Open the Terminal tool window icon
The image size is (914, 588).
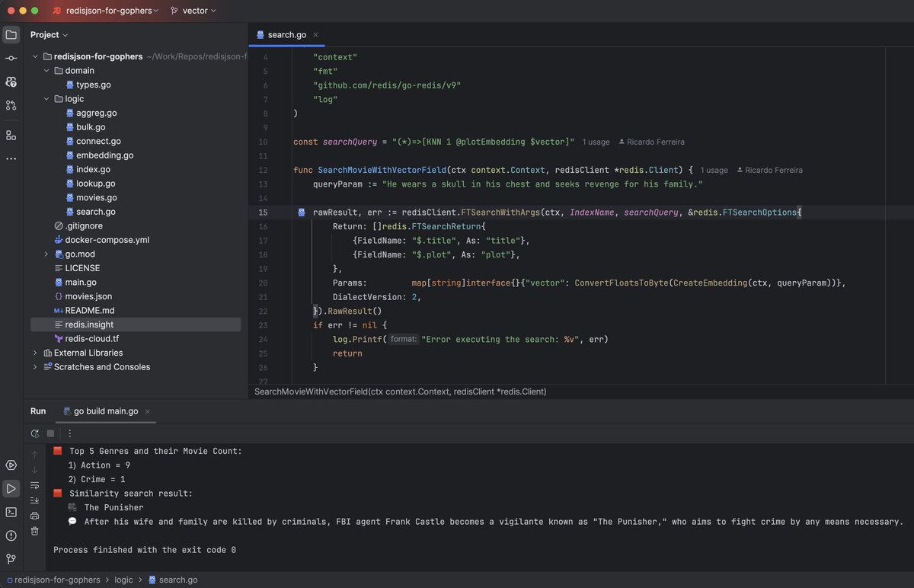11,512
